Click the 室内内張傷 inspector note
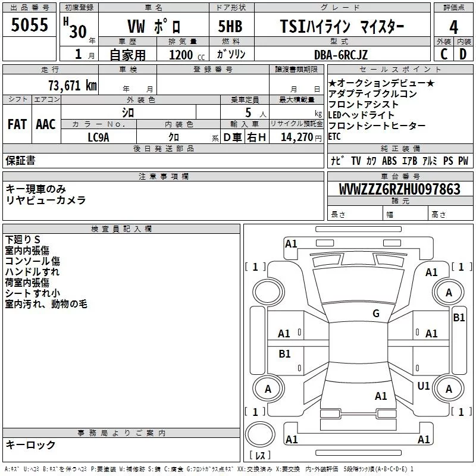 coord(27,250)
